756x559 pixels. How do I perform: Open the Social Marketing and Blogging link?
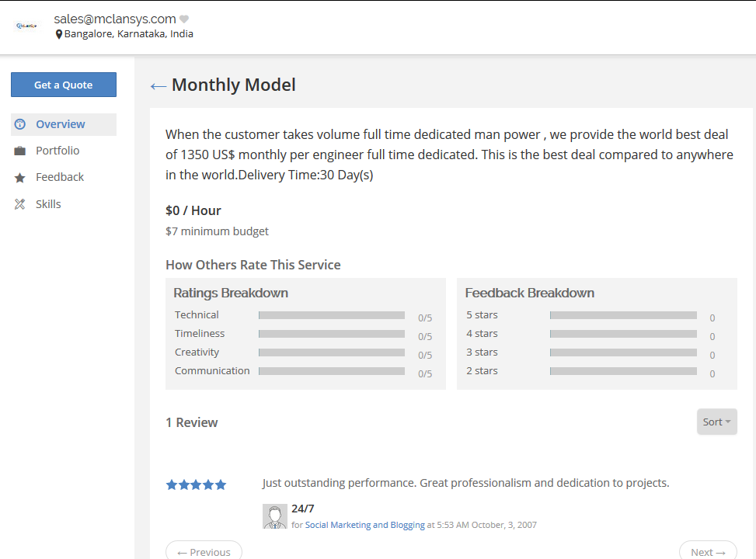(x=364, y=525)
